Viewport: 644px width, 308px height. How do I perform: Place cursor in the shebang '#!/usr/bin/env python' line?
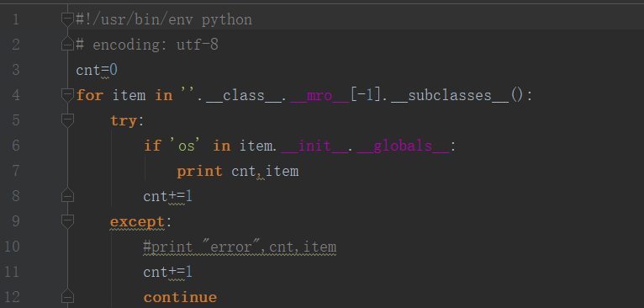coord(164,19)
